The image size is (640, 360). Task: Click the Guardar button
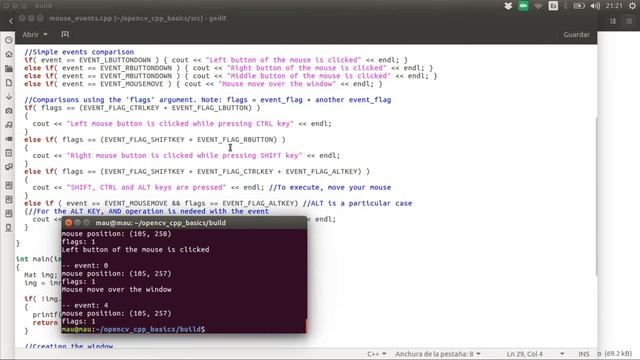pos(576,35)
